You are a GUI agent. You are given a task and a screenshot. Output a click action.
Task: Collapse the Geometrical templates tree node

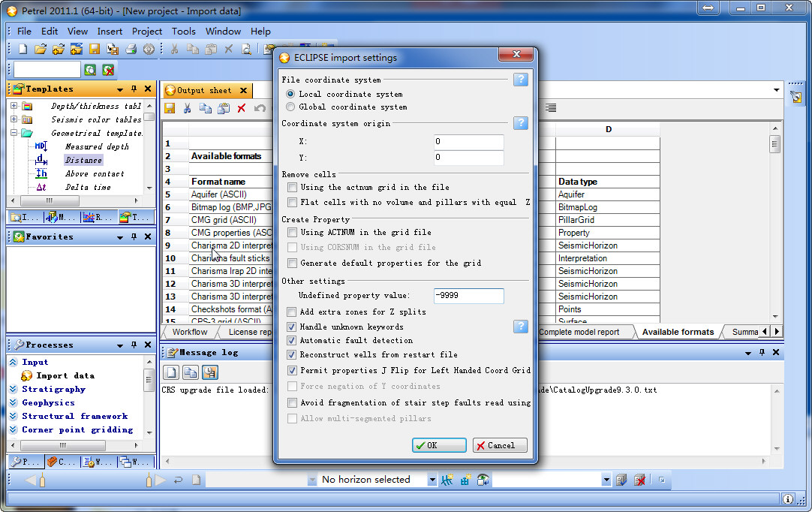tap(14, 133)
